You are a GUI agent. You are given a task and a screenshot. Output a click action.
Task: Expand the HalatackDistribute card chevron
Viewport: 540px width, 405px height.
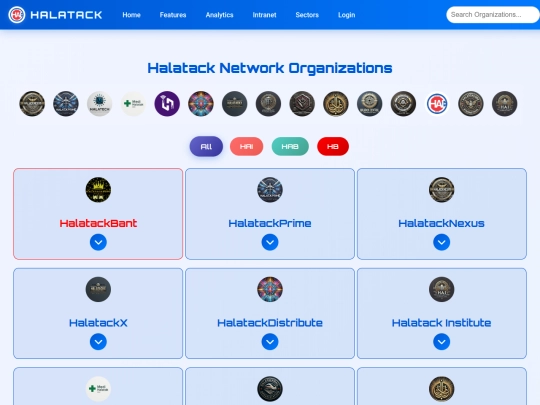click(x=270, y=342)
